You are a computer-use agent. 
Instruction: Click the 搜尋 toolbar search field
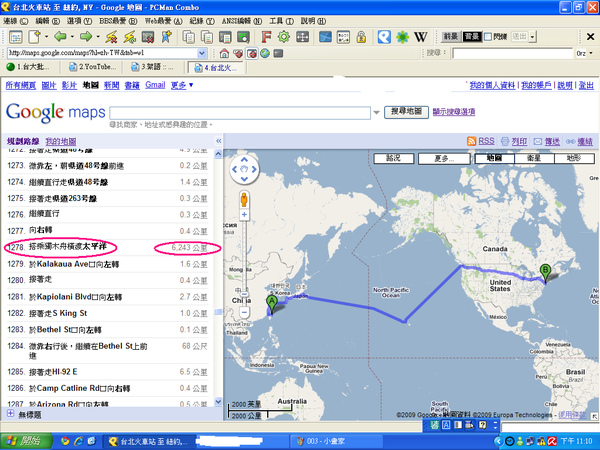coord(512,53)
